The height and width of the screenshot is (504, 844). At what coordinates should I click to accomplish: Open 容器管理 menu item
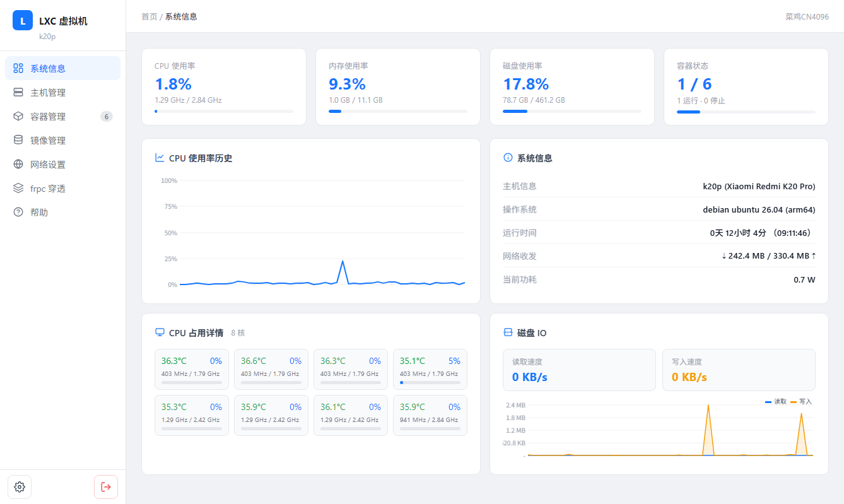pos(62,117)
